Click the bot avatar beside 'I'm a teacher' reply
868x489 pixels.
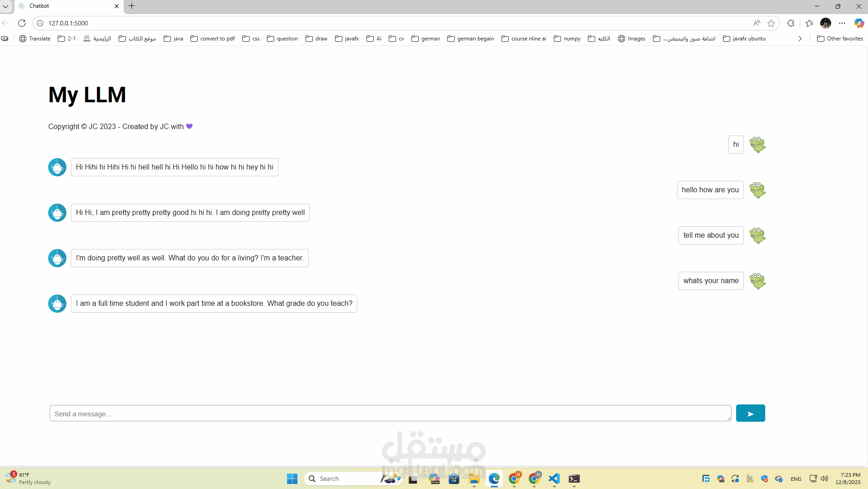point(57,258)
